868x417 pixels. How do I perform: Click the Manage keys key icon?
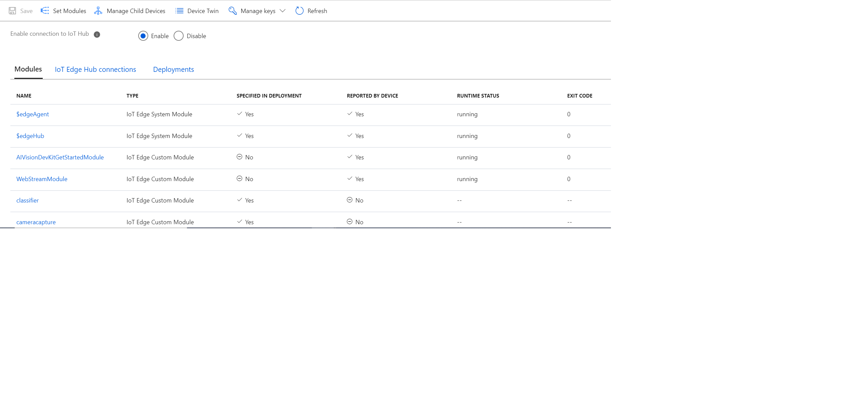[x=232, y=11]
